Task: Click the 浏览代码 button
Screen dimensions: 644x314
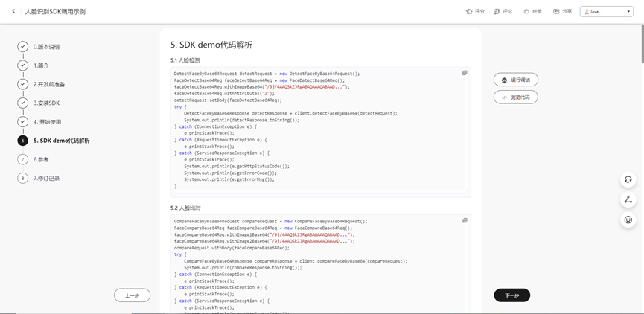Action: [x=515, y=97]
